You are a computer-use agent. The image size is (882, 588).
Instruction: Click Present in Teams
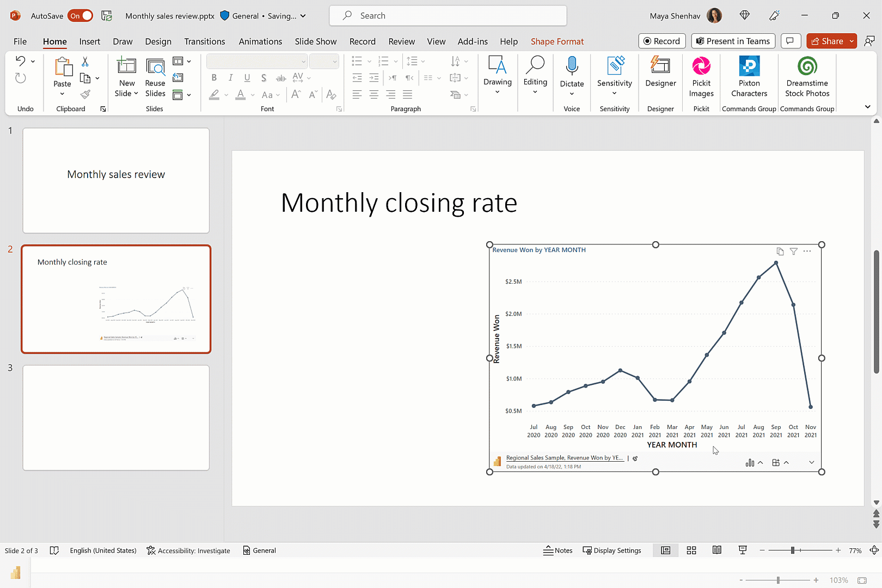[733, 41]
